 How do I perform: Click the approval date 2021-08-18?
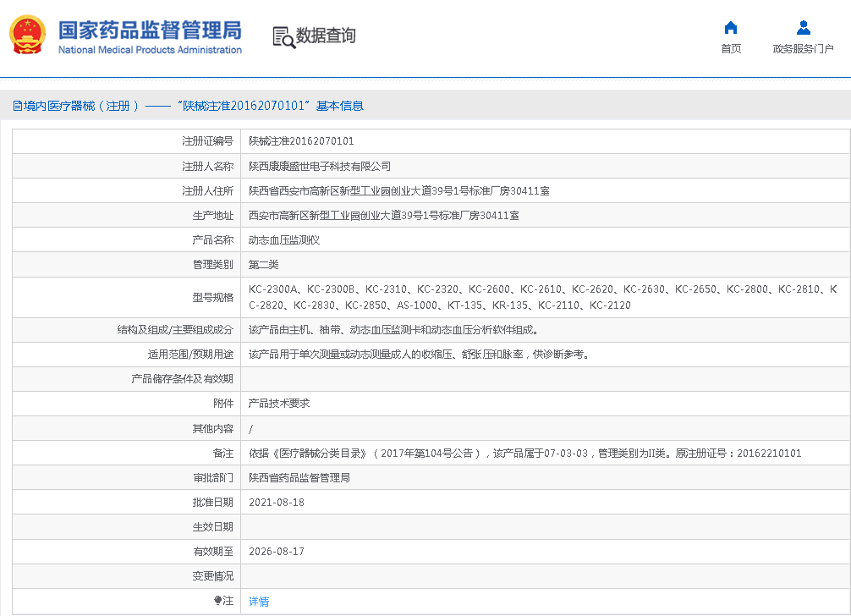click(x=277, y=503)
